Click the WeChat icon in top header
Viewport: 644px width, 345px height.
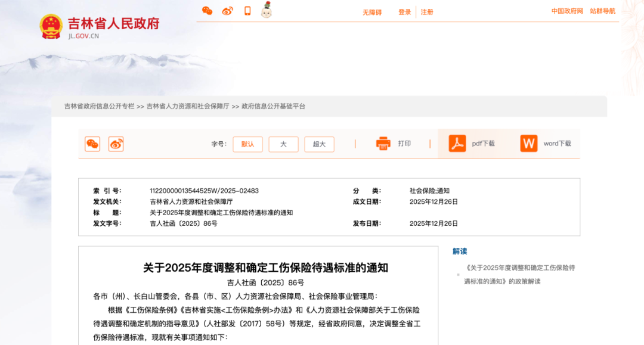click(207, 11)
